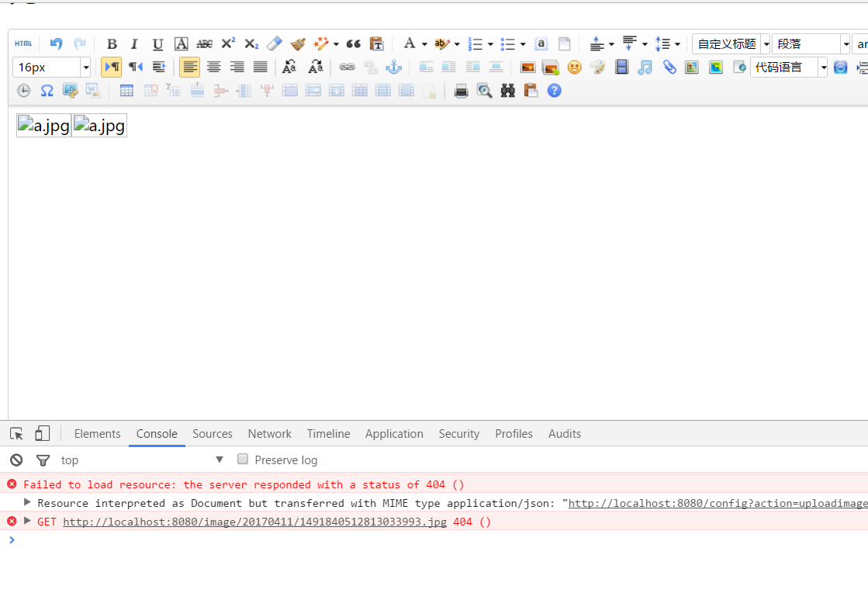Open highlight color palette dropdown arrow
Image resolution: width=868 pixels, height=614 pixels.
click(x=457, y=43)
